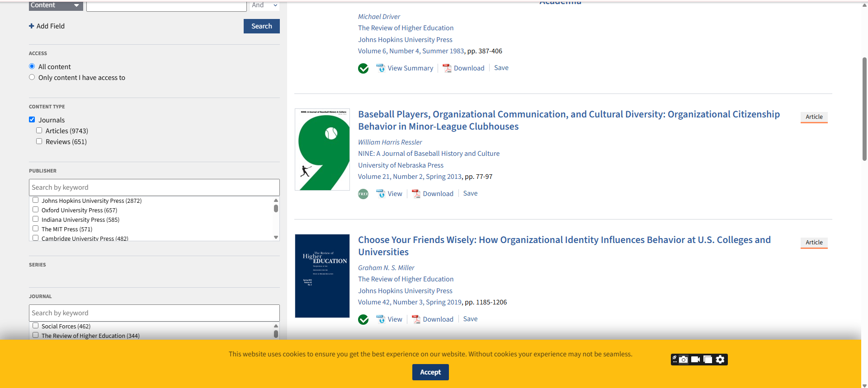Screen dimensions: 868x388
Task: Click the green FREE access badge
Action: pyautogui.click(x=363, y=194)
